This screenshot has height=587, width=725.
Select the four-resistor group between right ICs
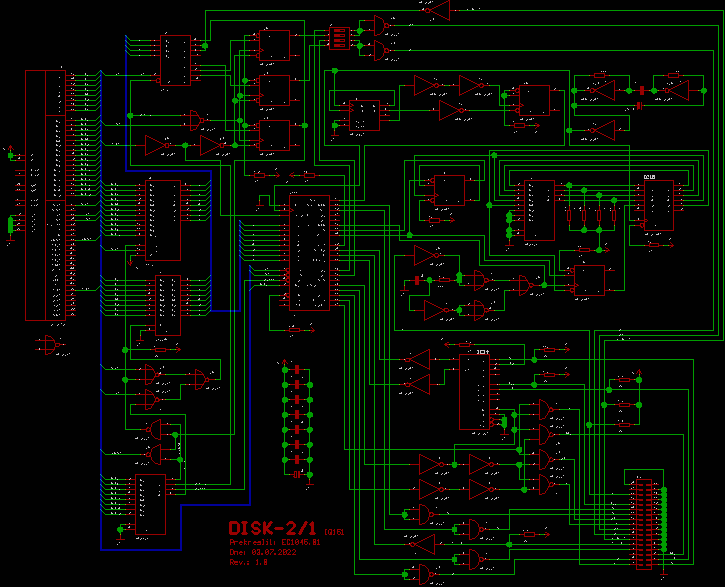point(589,213)
